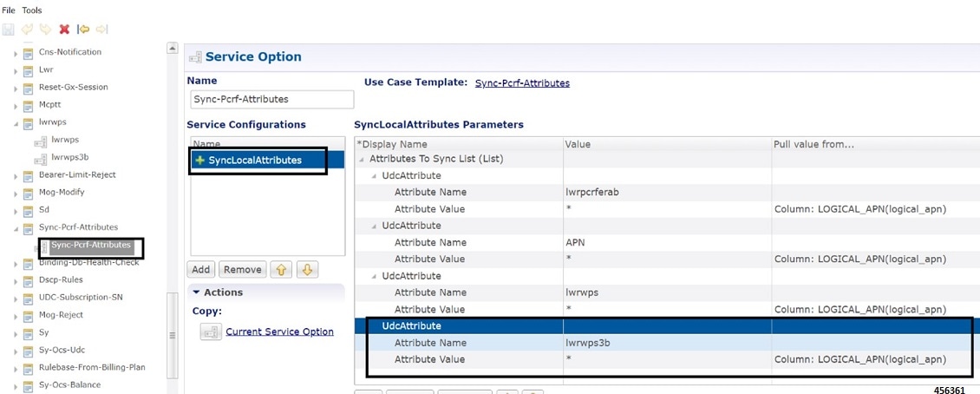Move selected service configuration up
Viewport: 980px width, 394px height.
coord(282,270)
